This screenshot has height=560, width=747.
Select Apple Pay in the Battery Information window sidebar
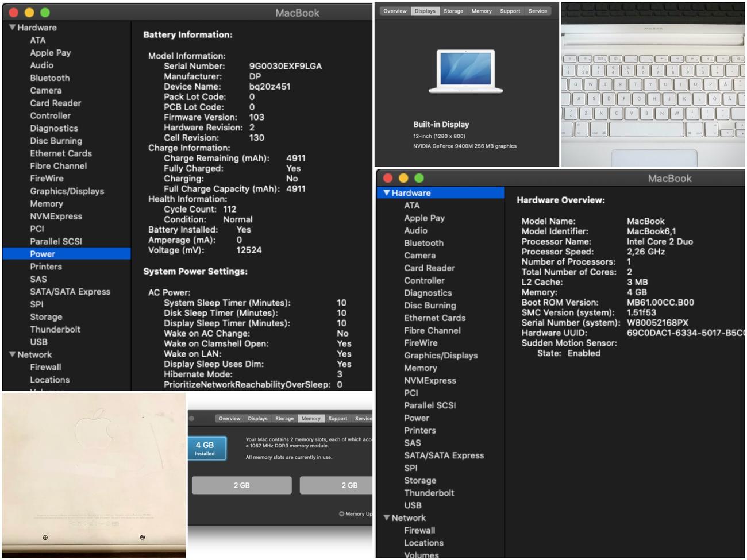click(x=51, y=53)
